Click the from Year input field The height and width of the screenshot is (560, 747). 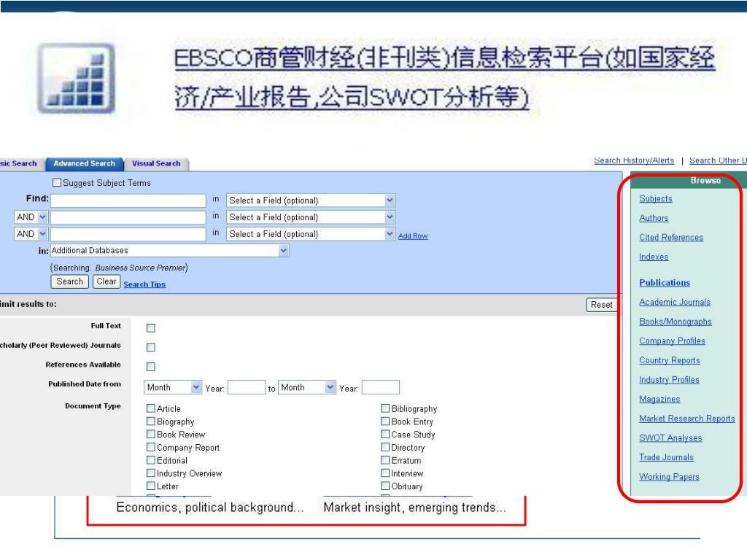pyautogui.click(x=247, y=388)
